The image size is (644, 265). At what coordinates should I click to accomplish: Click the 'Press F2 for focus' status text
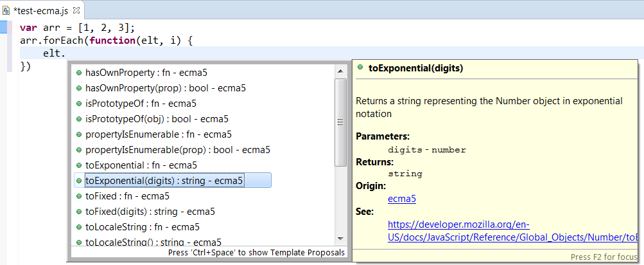click(605, 257)
